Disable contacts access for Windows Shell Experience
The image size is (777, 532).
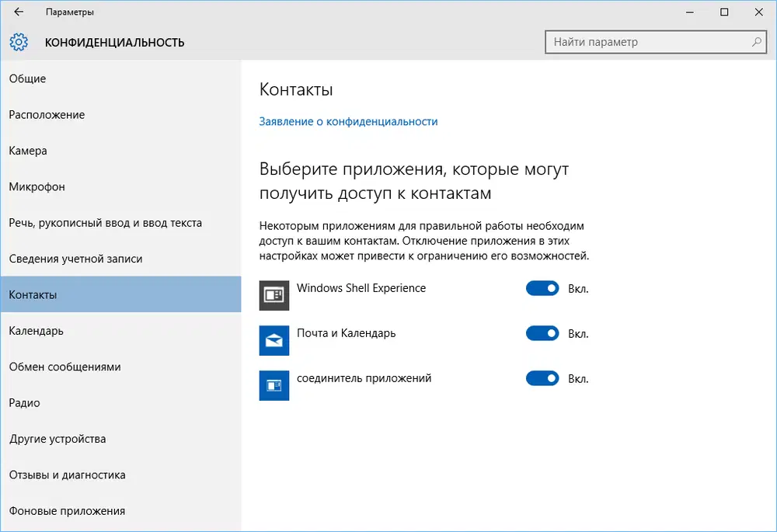click(542, 288)
